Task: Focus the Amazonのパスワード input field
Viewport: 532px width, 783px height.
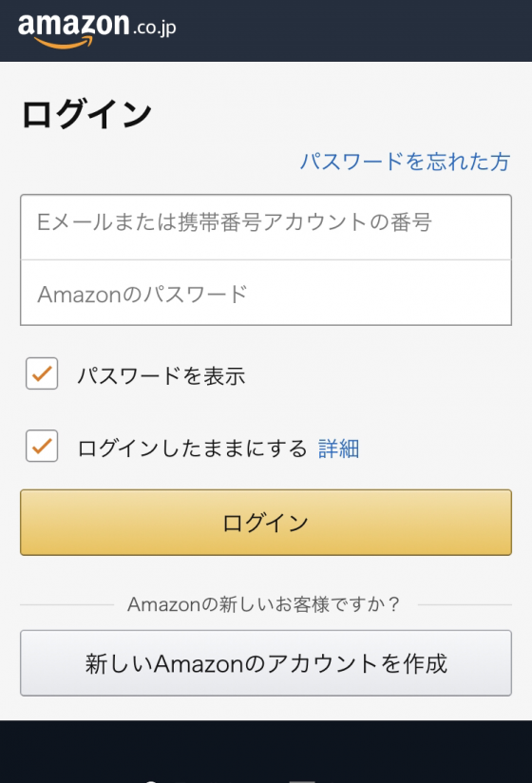Action: click(266, 293)
